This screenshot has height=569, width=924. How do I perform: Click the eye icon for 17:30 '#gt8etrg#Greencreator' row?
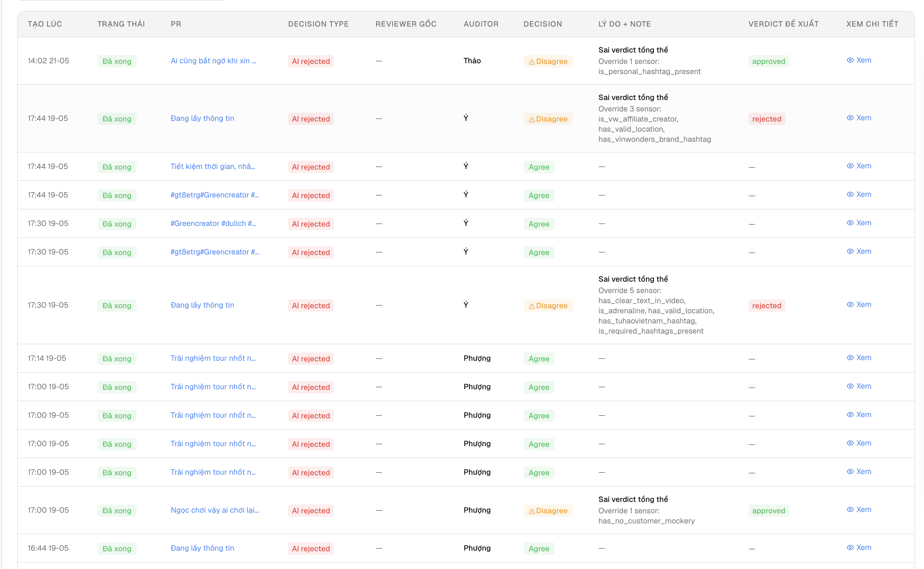850,251
